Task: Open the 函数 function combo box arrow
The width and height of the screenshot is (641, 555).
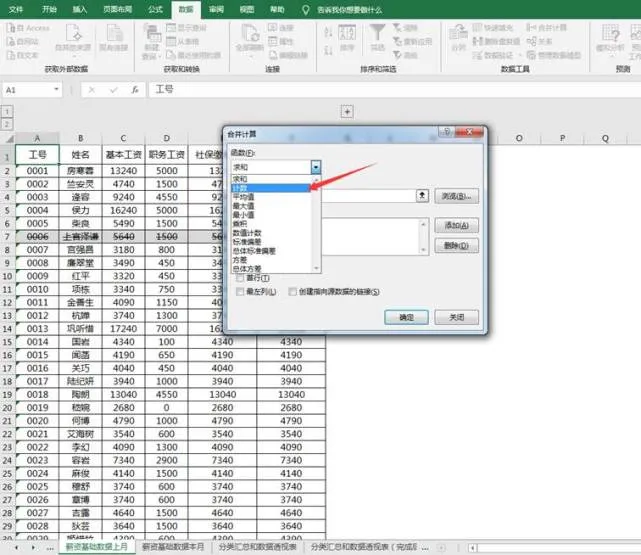Action: click(x=316, y=167)
